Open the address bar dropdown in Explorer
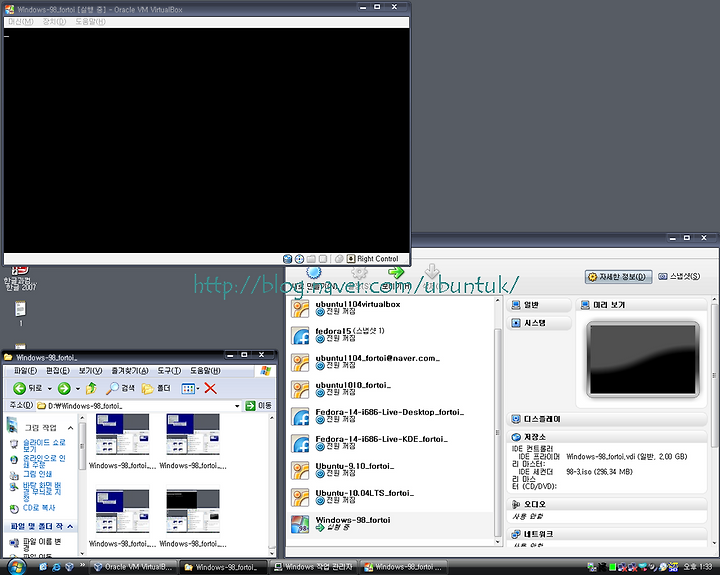Viewport: 720px width, 575px height. (237, 406)
